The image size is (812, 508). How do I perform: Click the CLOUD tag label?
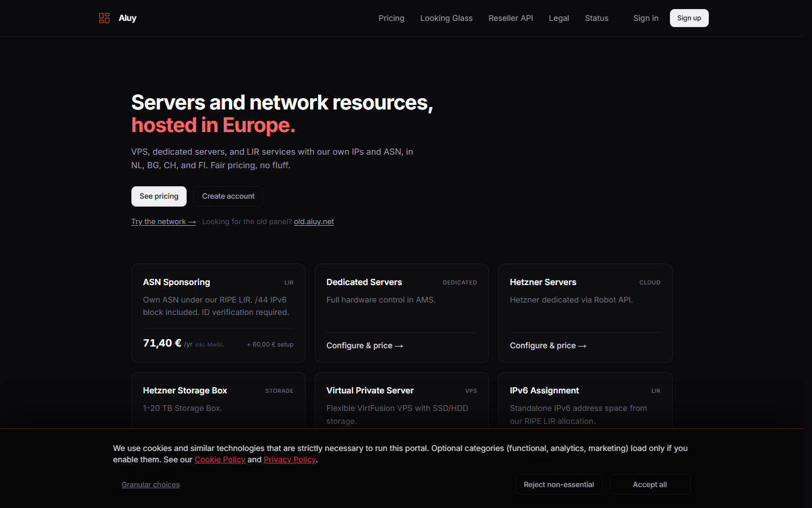tap(650, 283)
